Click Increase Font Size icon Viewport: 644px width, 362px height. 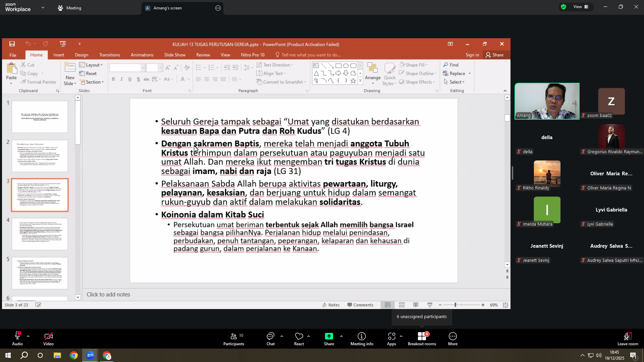168,68
